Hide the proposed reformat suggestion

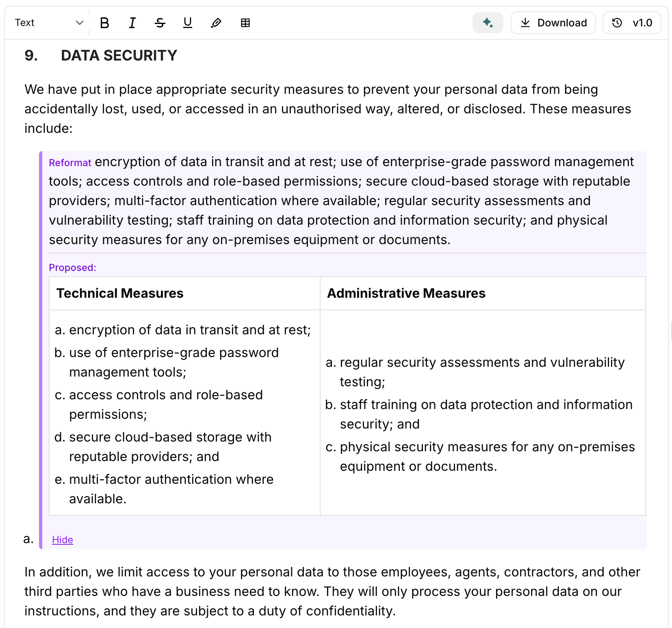click(63, 539)
